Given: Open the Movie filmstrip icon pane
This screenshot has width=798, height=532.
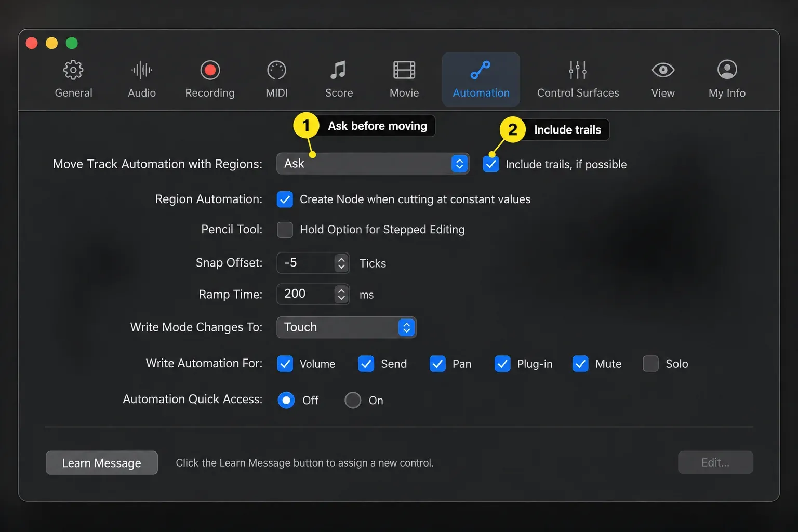Looking at the screenshot, I should point(404,70).
